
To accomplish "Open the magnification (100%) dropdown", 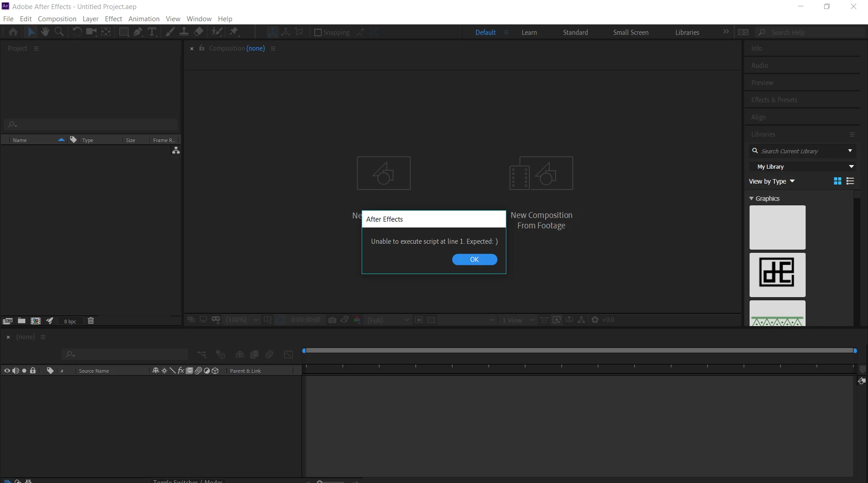I will pyautogui.click(x=242, y=320).
